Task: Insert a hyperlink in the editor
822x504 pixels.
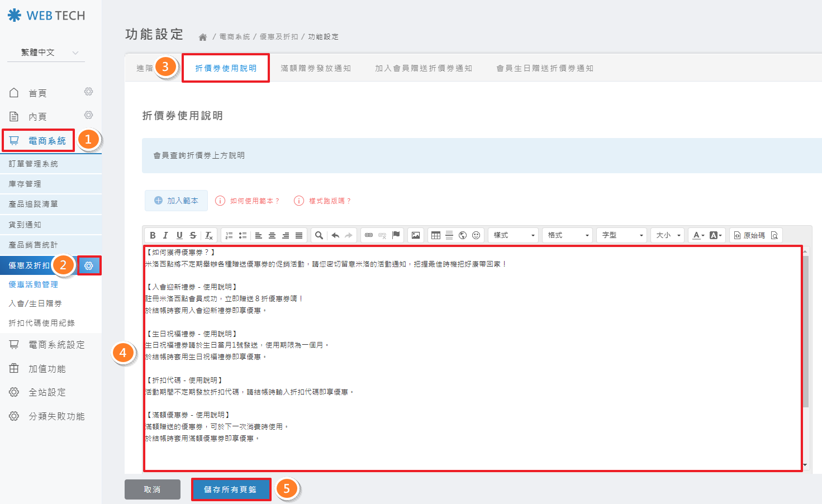Action: point(369,235)
